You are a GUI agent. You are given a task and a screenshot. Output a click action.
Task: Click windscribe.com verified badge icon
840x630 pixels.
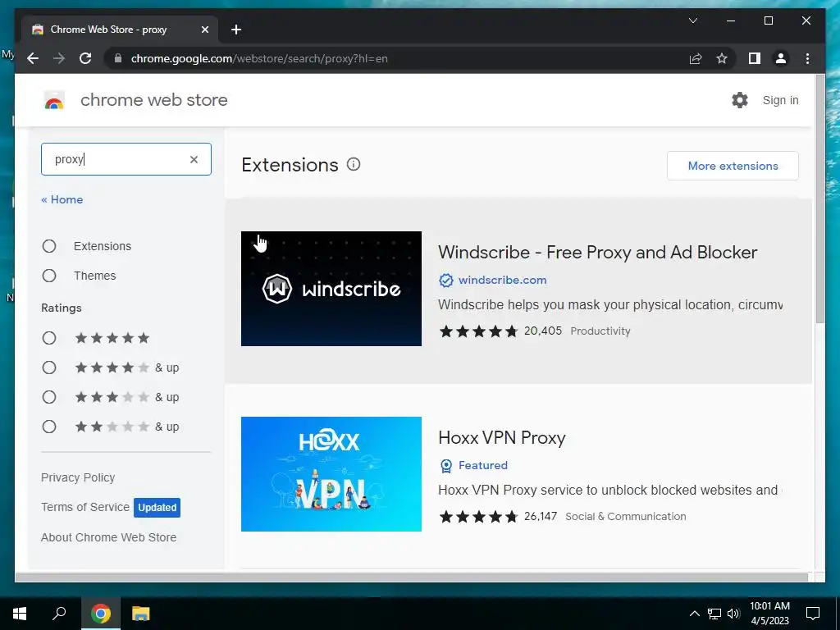pyautogui.click(x=445, y=280)
